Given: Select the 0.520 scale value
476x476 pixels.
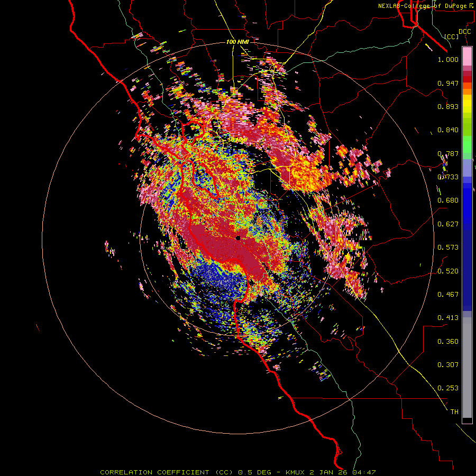Looking at the screenshot, I should 448,271.
